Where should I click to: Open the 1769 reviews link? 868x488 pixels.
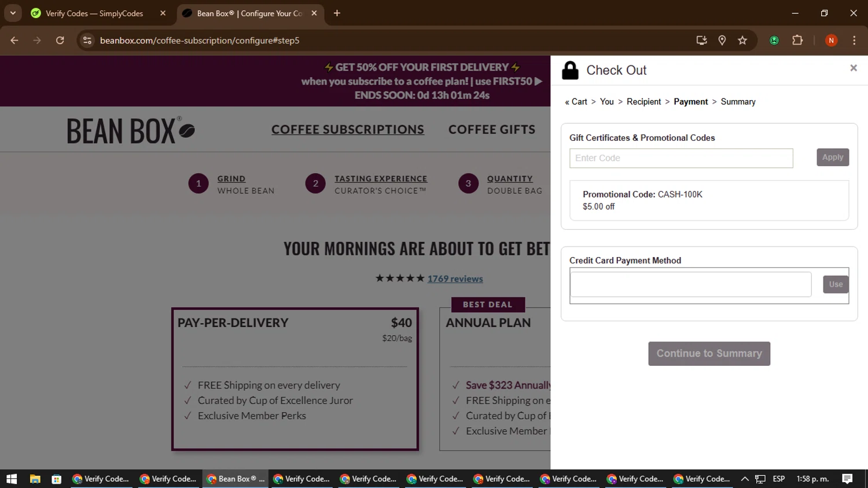click(x=455, y=279)
